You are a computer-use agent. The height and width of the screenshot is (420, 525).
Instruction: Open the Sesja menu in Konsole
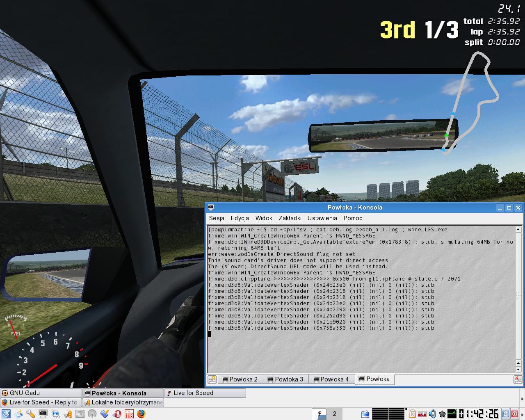click(x=217, y=218)
